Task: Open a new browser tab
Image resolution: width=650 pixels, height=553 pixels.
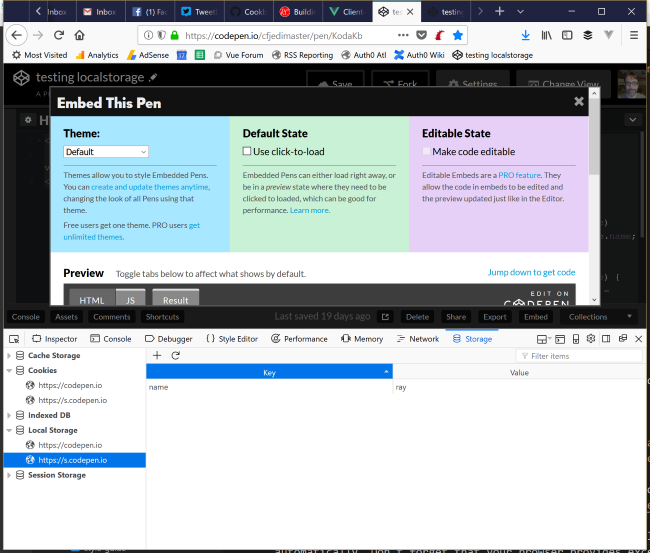Action: click(500, 11)
